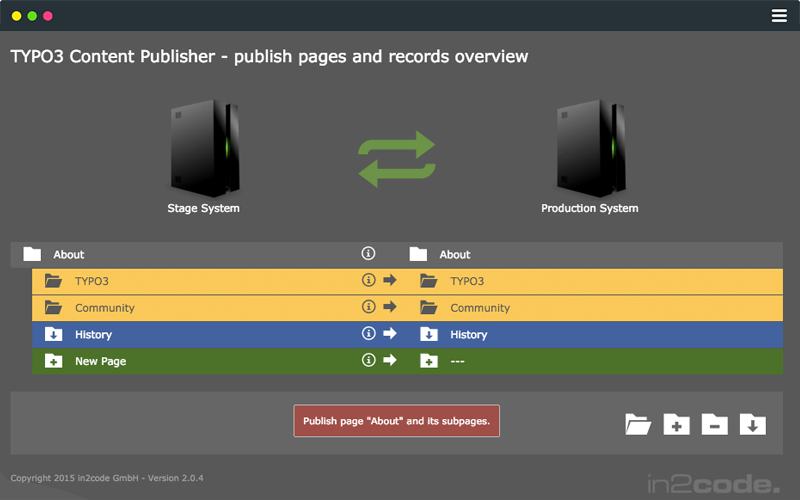Select the production-side History label

click(469, 334)
